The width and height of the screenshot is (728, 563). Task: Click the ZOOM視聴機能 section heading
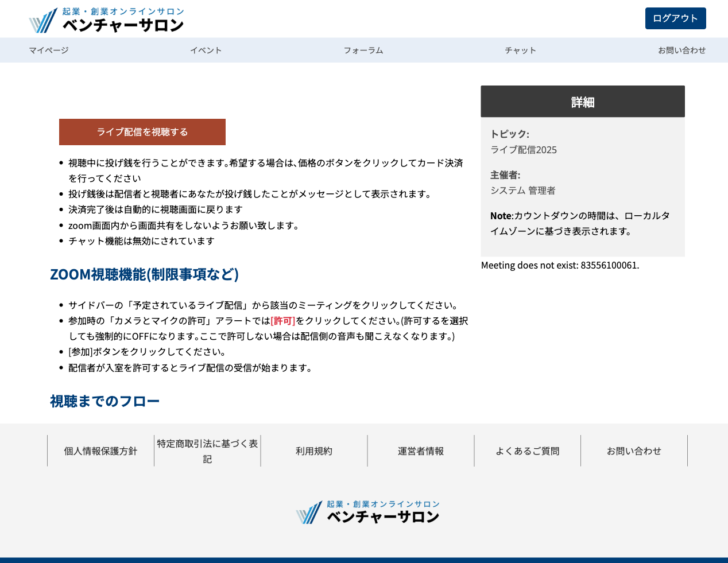144,274
